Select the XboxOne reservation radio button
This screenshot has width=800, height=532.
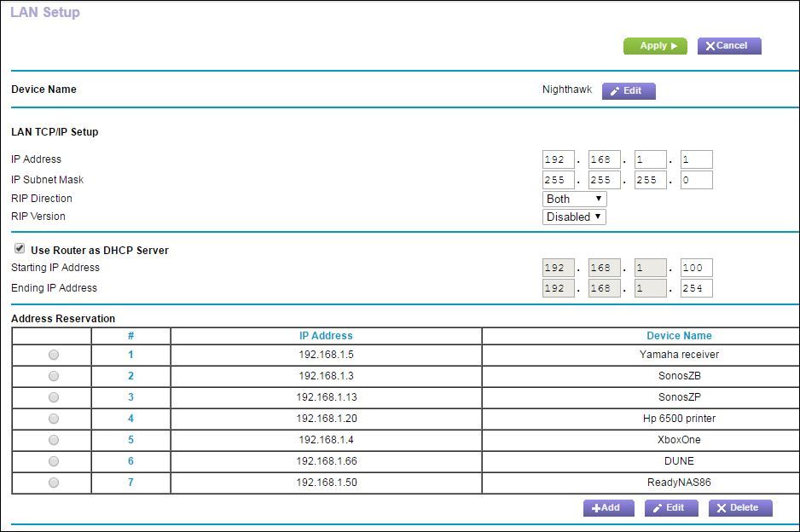pyautogui.click(x=54, y=440)
